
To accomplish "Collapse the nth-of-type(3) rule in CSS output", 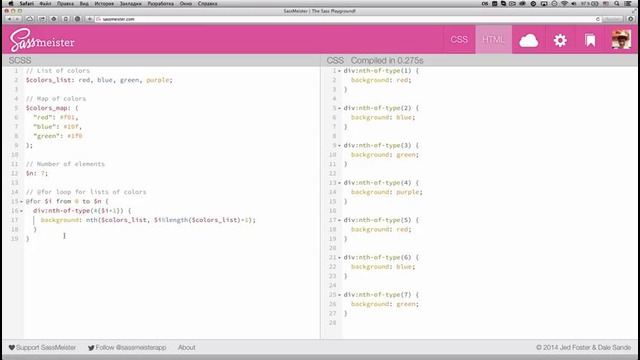I will [339, 145].
